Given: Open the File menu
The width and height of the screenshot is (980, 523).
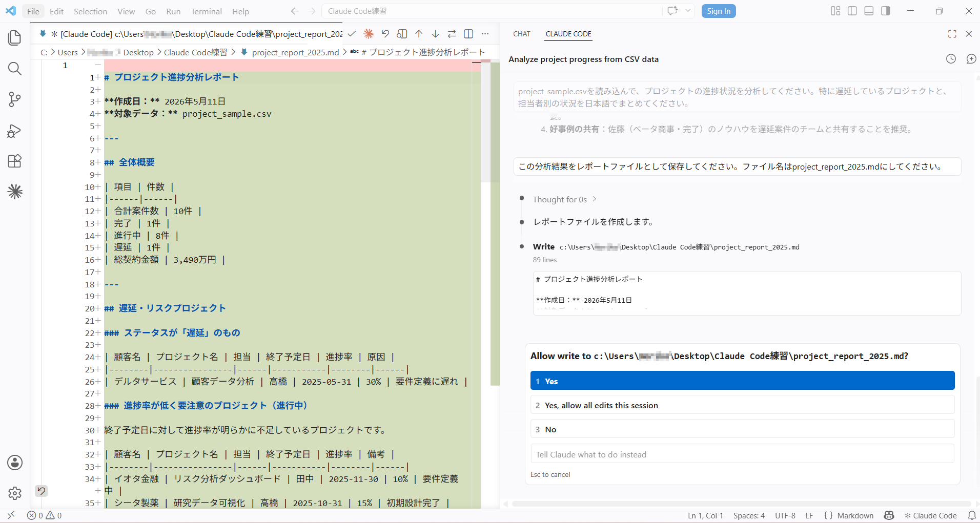Looking at the screenshot, I should point(33,11).
